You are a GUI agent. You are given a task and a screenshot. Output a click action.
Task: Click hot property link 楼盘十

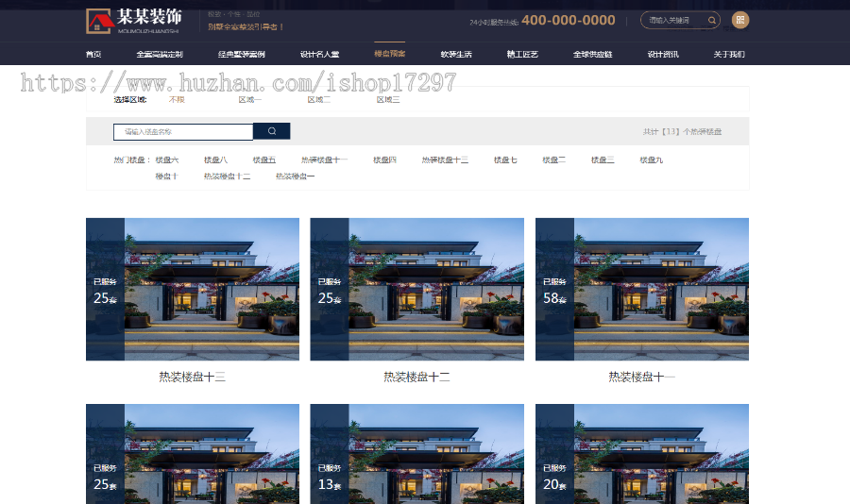tap(167, 176)
